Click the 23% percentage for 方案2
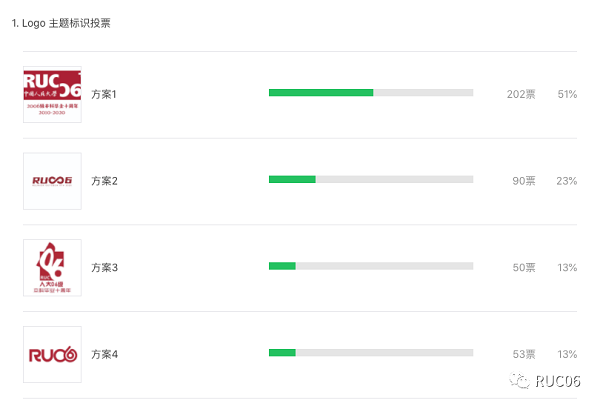Screen dimensions: 600x406 [567, 181]
